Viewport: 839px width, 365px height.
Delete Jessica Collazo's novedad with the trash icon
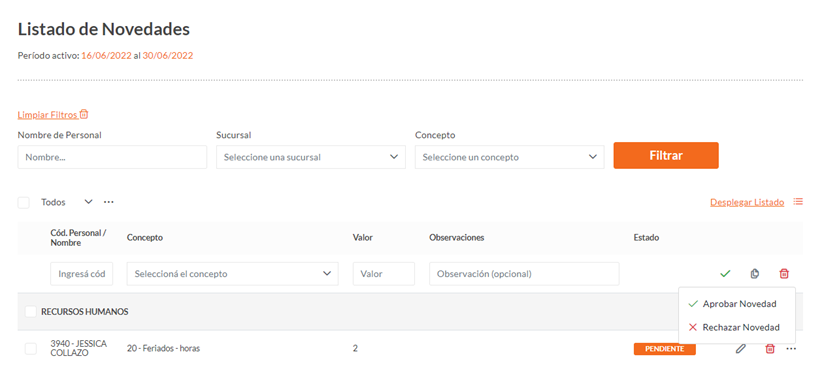(770, 348)
